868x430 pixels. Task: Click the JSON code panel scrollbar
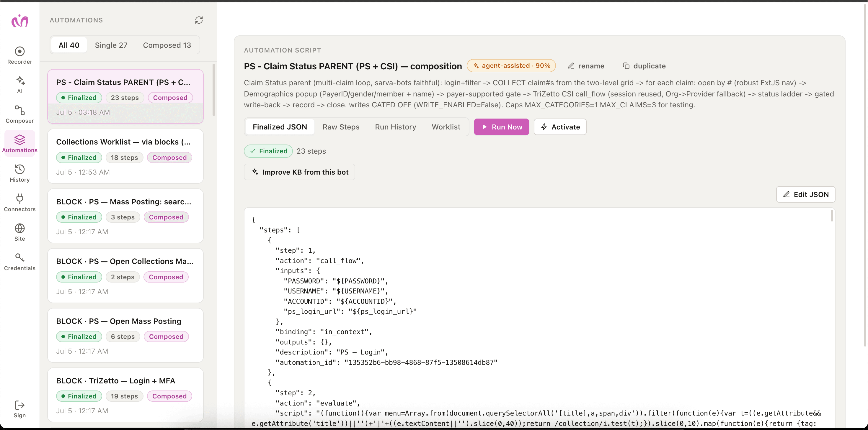click(x=832, y=216)
